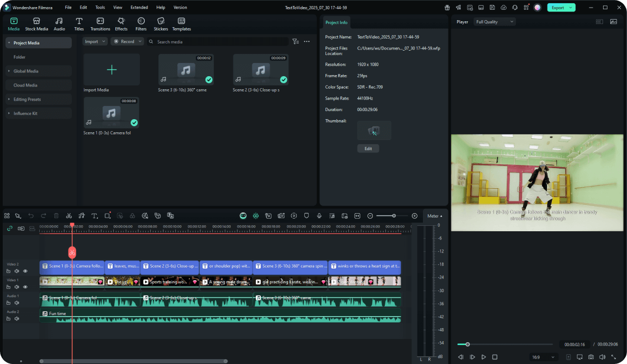Open the Transitions tab
Viewport: 627px width, 364px height.
tap(100, 24)
